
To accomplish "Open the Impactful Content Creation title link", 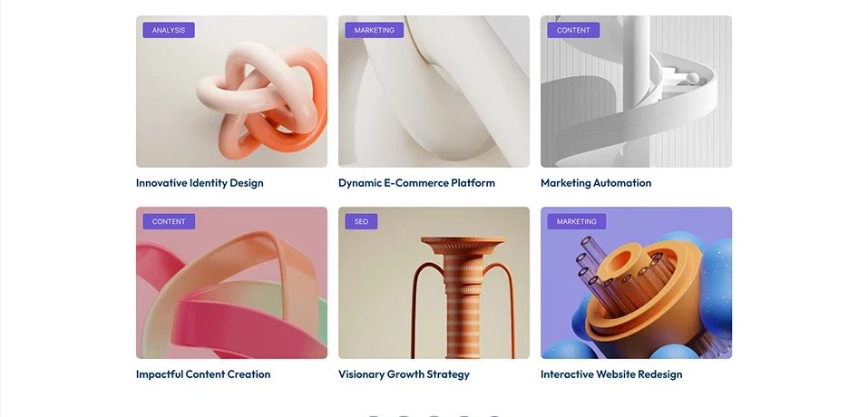I will 203,373.
